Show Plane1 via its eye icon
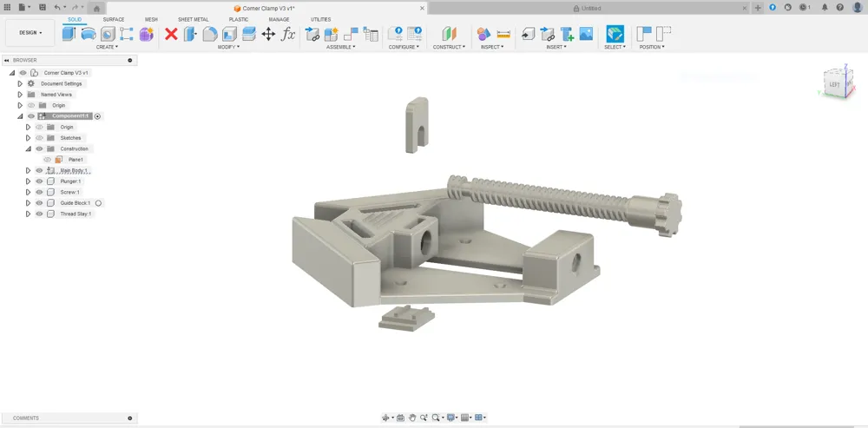 (x=47, y=160)
